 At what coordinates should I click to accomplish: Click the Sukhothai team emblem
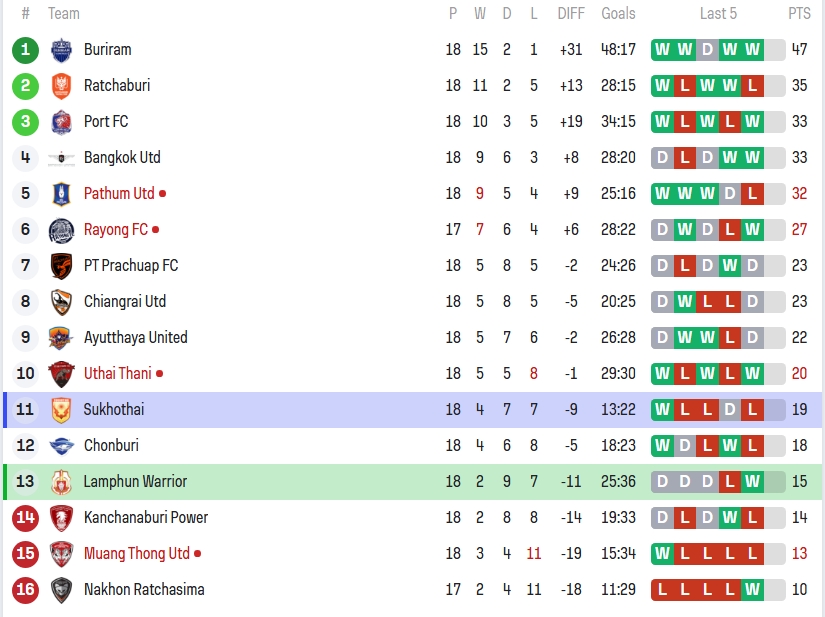pos(61,410)
